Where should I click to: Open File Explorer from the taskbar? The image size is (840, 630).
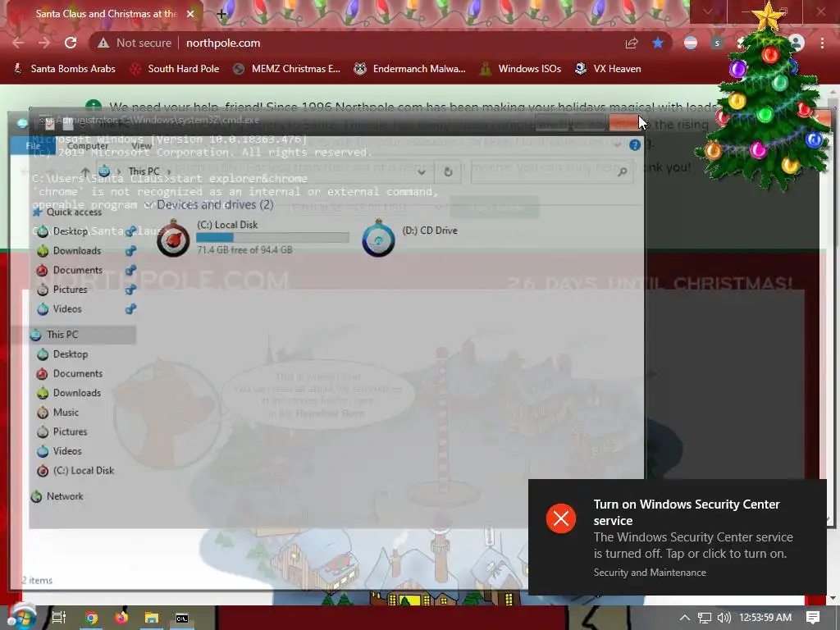[x=152, y=618]
